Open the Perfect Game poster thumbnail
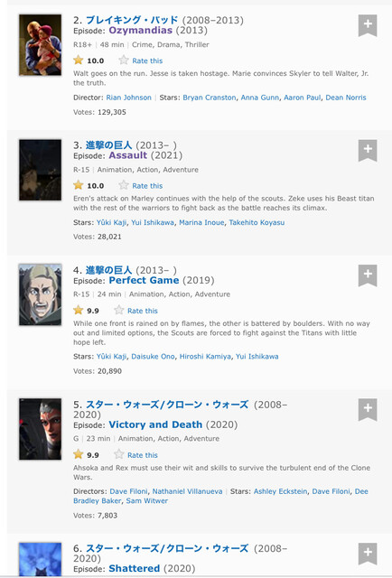Image resolution: width=392 pixels, height=578 pixels. tap(41, 294)
